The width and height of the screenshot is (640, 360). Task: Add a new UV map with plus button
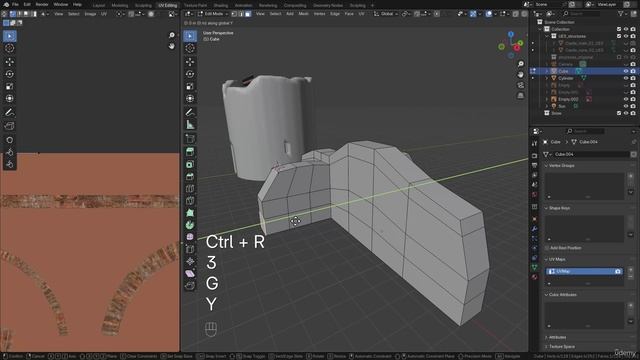631,270
